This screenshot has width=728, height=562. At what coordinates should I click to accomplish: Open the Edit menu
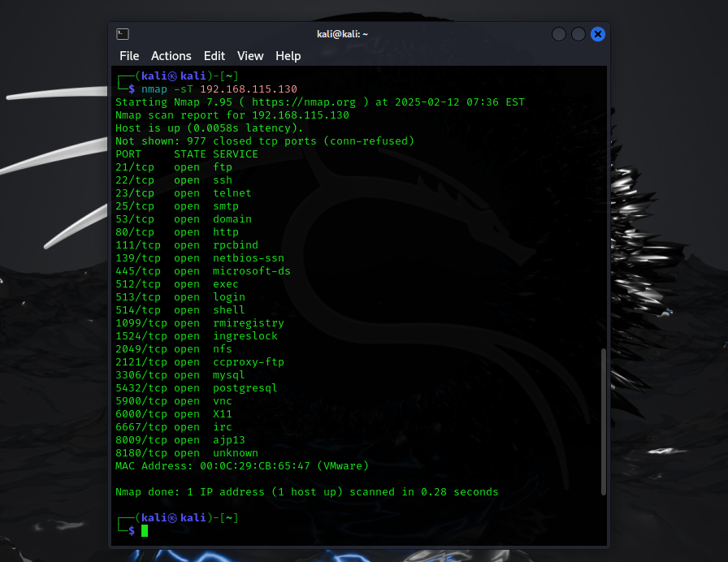coord(214,56)
